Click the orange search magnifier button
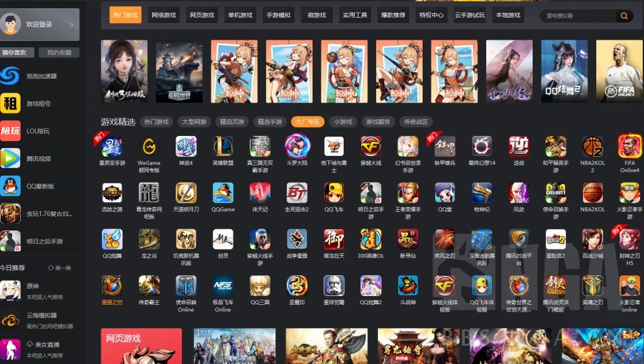This screenshot has width=644, height=364. point(625,16)
